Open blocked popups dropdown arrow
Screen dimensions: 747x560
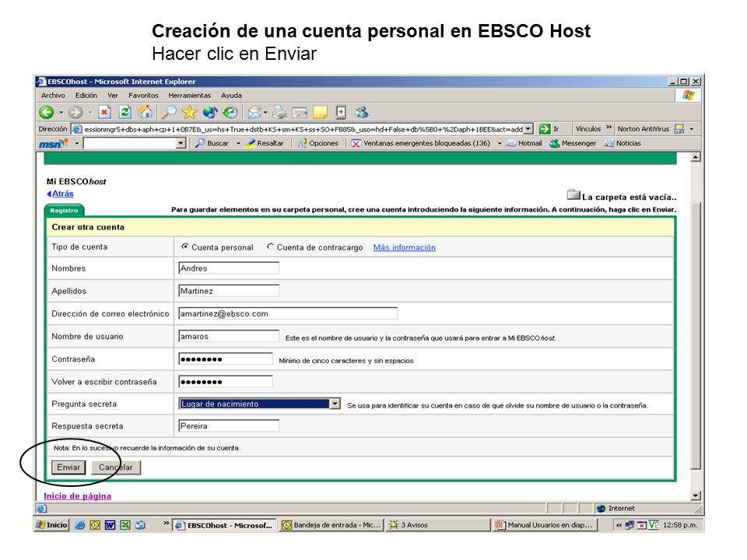(x=500, y=143)
